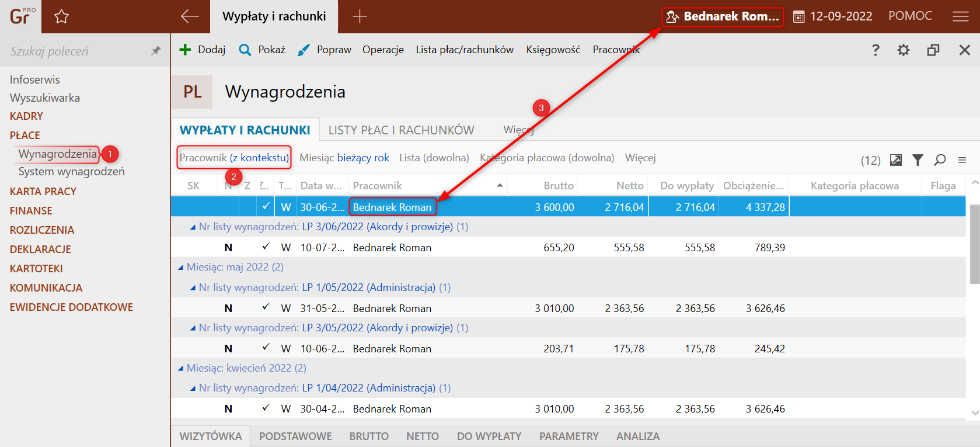Open the Operacje menu
The width and height of the screenshot is (980, 447).
point(383,50)
